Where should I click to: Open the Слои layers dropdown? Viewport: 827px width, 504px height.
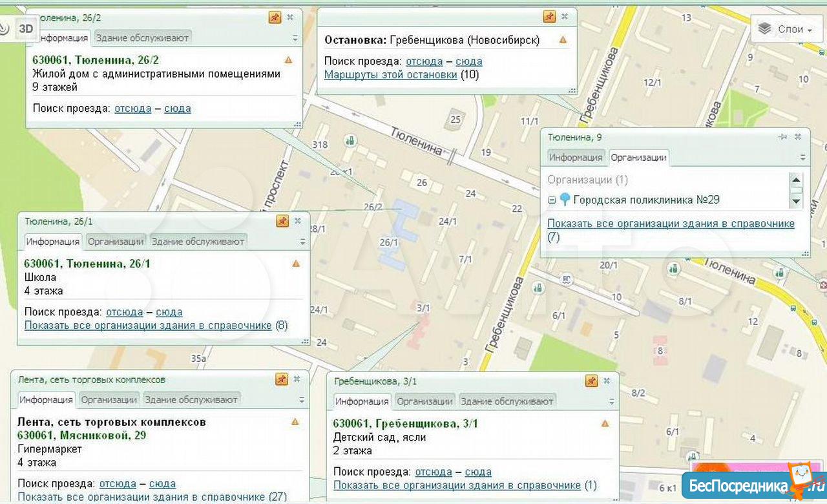click(785, 29)
